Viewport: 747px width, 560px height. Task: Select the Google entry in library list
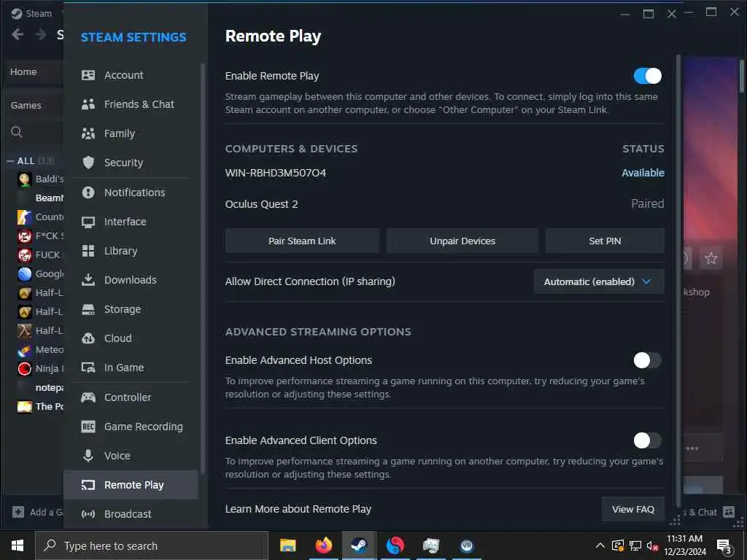[x=41, y=274]
